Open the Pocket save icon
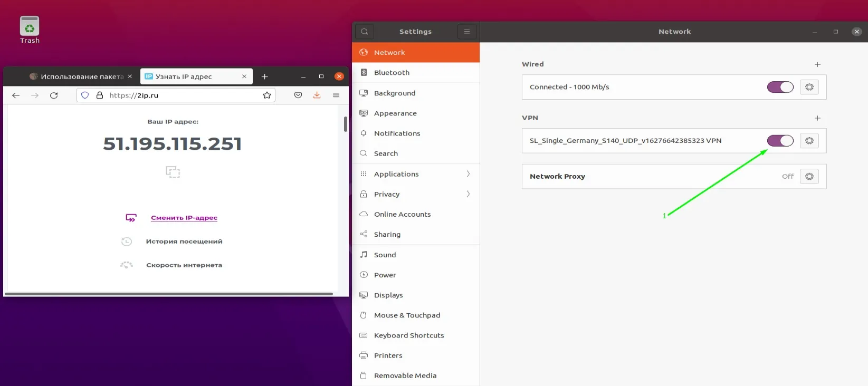 click(x=298, y=95)
